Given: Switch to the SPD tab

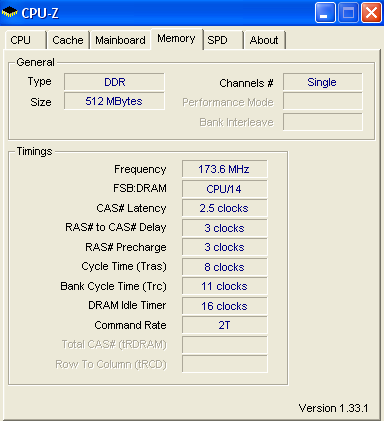Looking at the screenshot, I should pos(223,40).
